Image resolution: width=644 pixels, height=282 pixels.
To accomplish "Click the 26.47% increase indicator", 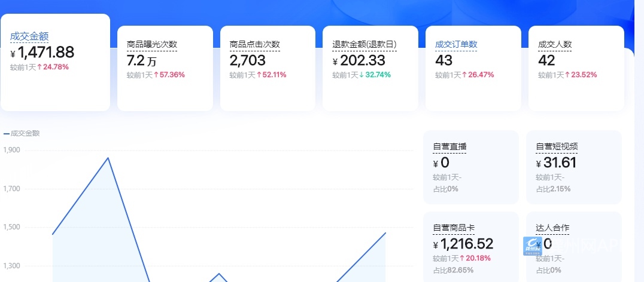I will click(x=478, y=75).
